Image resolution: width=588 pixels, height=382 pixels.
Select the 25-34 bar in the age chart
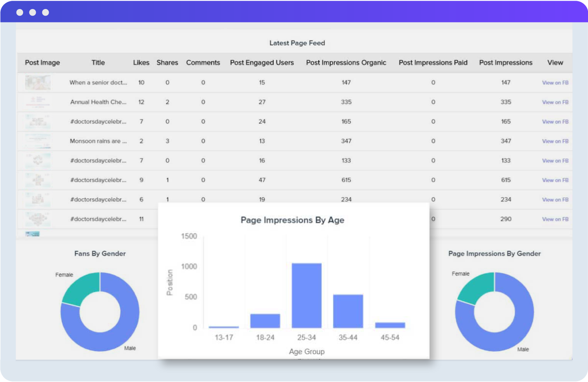(x=307, y=294)
